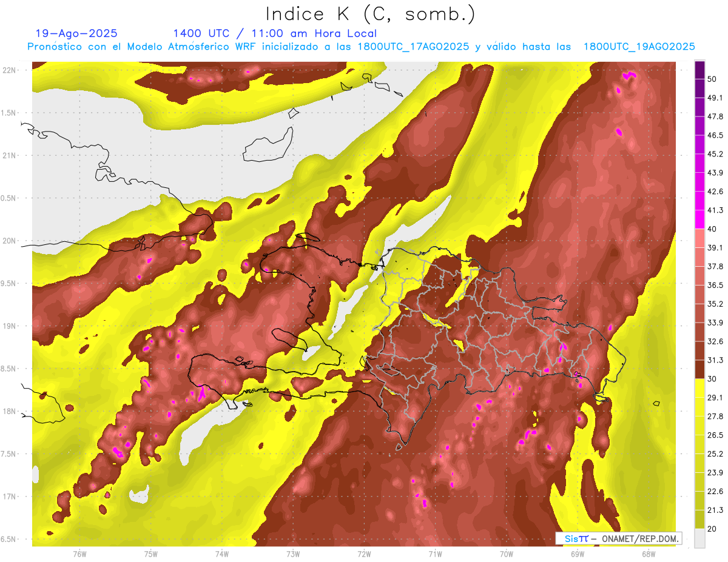Click the colorbar label '25.2'

[x=715, y=453]
